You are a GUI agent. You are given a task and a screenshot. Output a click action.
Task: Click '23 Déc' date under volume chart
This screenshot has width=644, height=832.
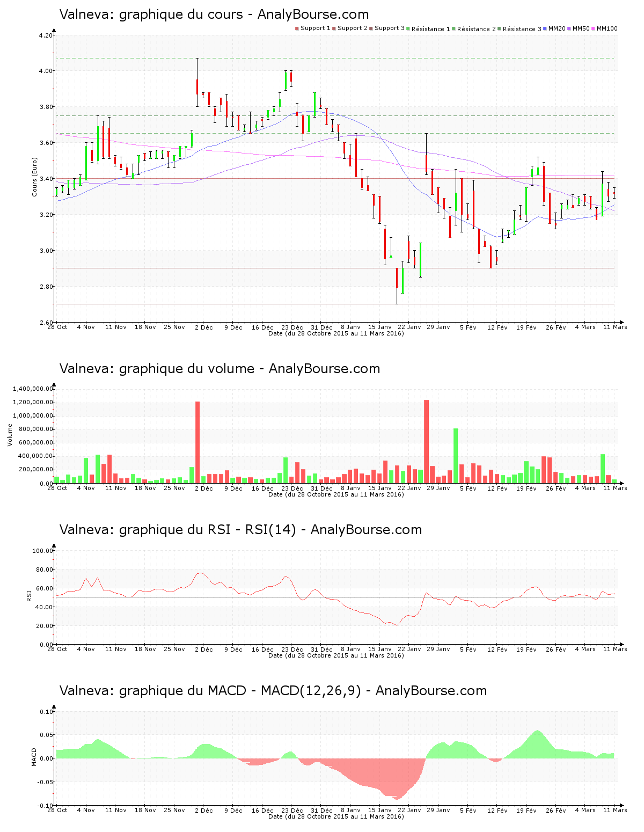pyautogui.click(x=292, y=488)
